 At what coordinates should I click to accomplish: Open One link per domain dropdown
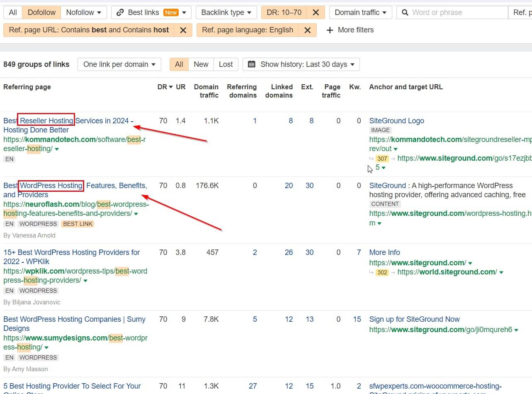[x=119, y=64]
